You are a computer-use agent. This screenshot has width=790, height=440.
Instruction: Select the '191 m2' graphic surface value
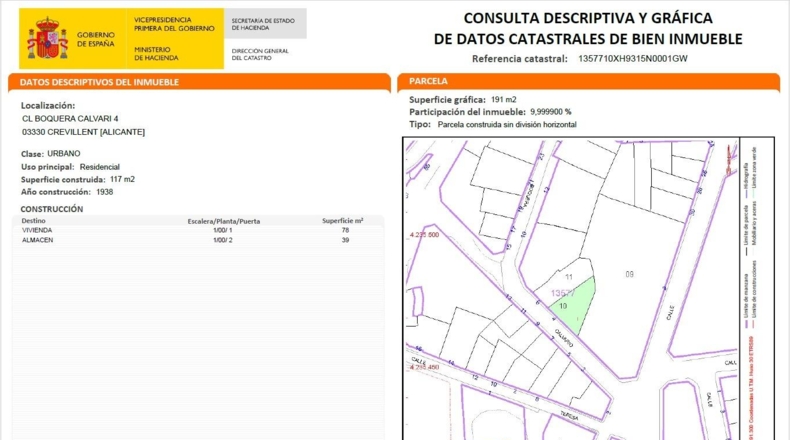(x=504, y=100)
